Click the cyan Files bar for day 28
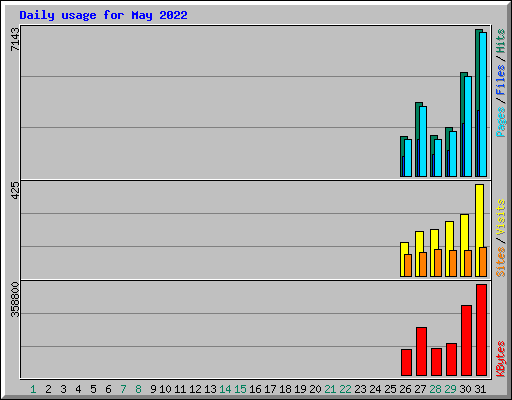The image size is (512, 400). click(438, 158)
